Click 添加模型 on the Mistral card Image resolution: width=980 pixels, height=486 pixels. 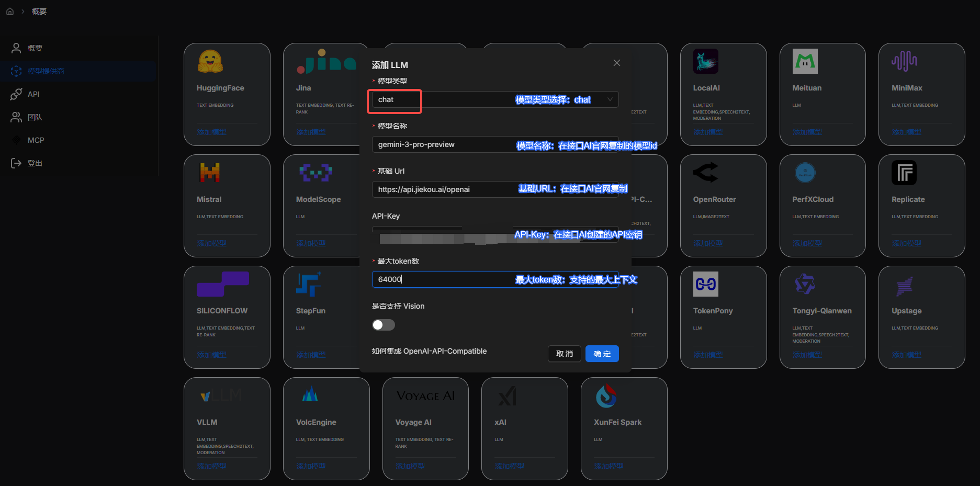tap(212, 243)
